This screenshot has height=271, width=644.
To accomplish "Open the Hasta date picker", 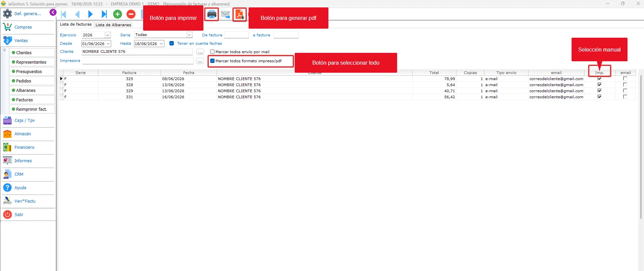I will (162, 44).
